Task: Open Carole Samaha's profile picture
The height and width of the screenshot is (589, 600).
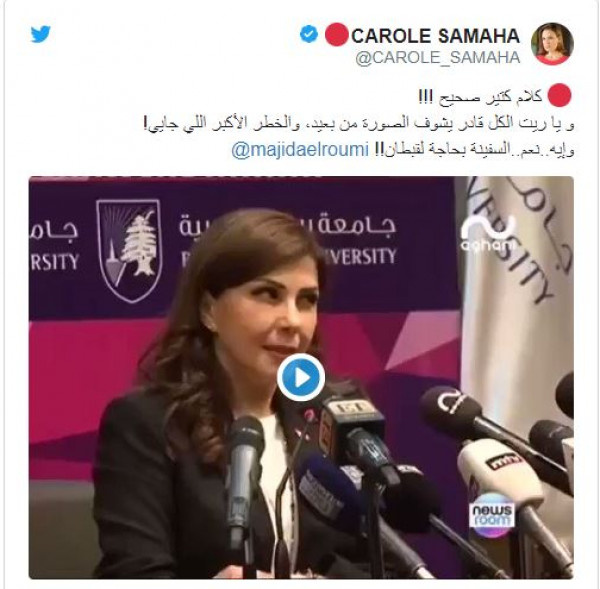Action: (x=552, y=44)
